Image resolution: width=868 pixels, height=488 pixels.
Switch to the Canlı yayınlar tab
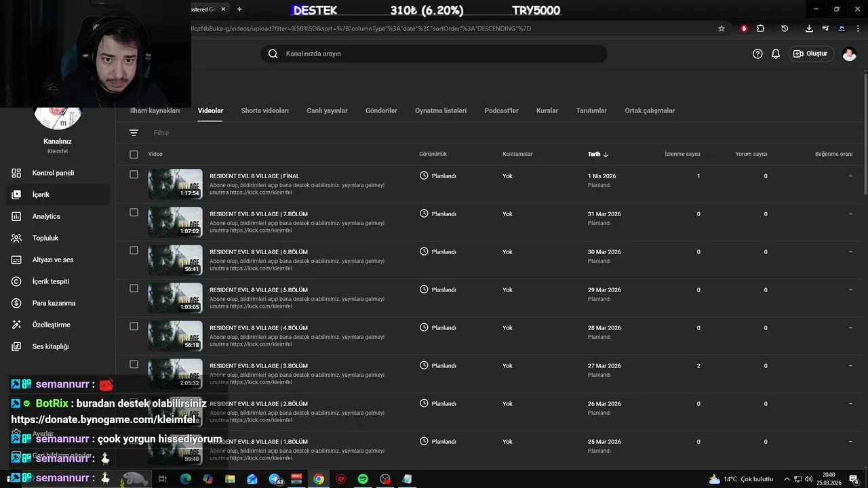point(327,110)
